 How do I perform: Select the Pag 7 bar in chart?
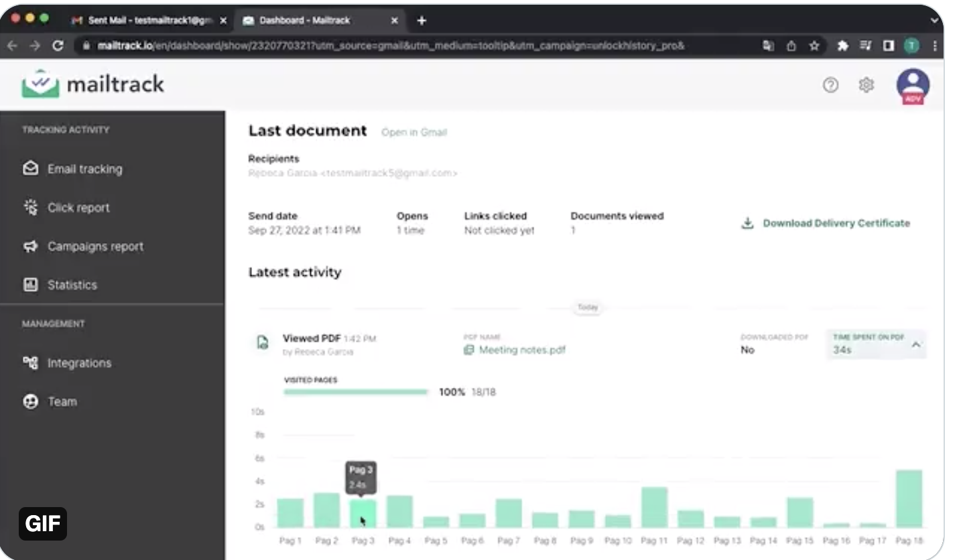509,512
